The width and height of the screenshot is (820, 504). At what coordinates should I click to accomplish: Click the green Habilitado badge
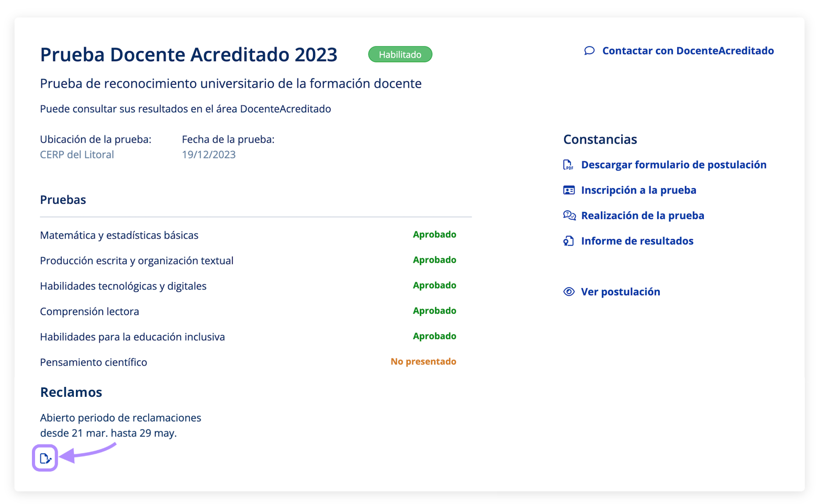[400, 54]
